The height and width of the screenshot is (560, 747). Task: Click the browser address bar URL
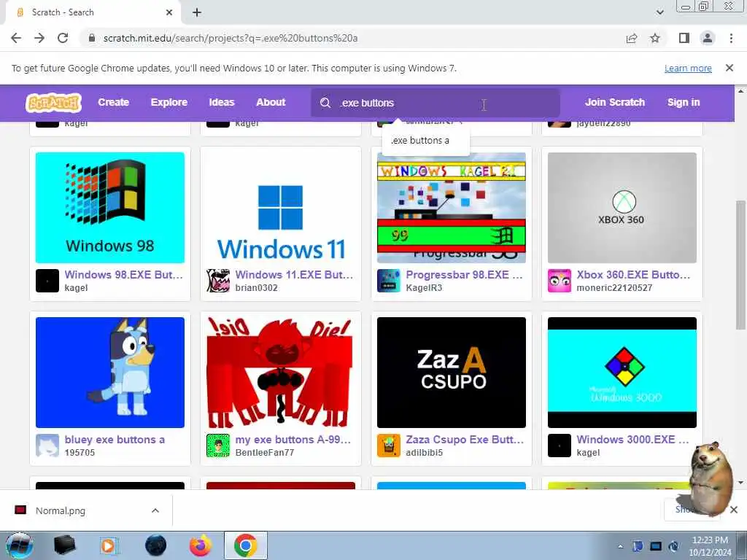point(231,38)
